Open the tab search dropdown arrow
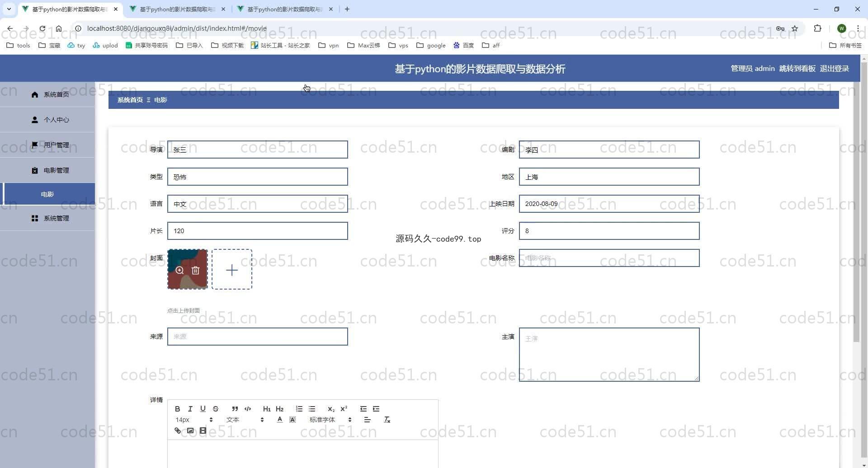Screen dimensions: 868x468 coord(9,9)
